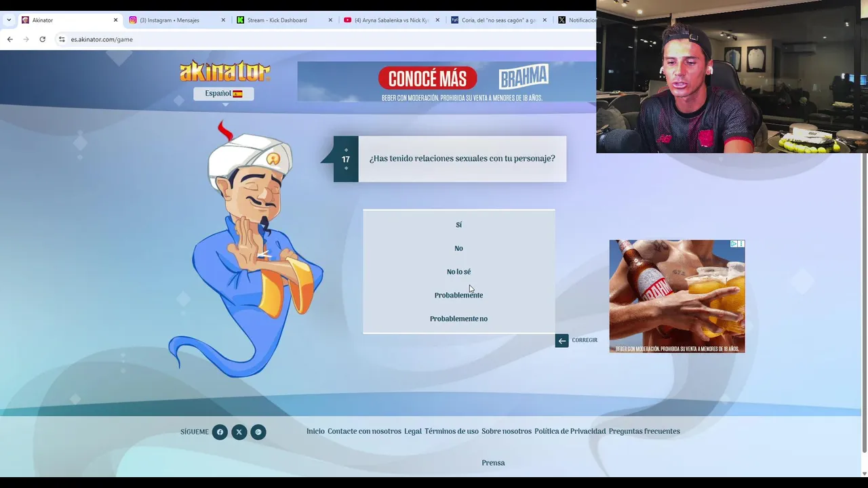Image resolution: width=868 pixels, height=488 pixels.
Task: Open the Legal footer link
Action: (413, 431)
